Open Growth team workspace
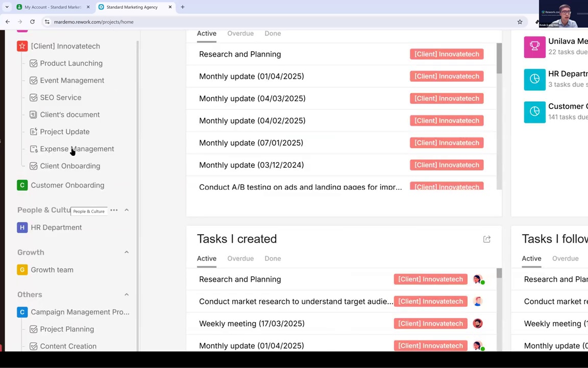This screenshot has width=588, height=368. click(52, 270)
